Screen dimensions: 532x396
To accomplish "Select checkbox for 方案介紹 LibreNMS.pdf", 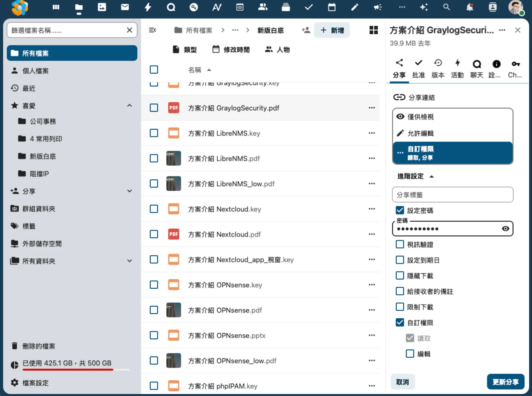I will (154, 158).
